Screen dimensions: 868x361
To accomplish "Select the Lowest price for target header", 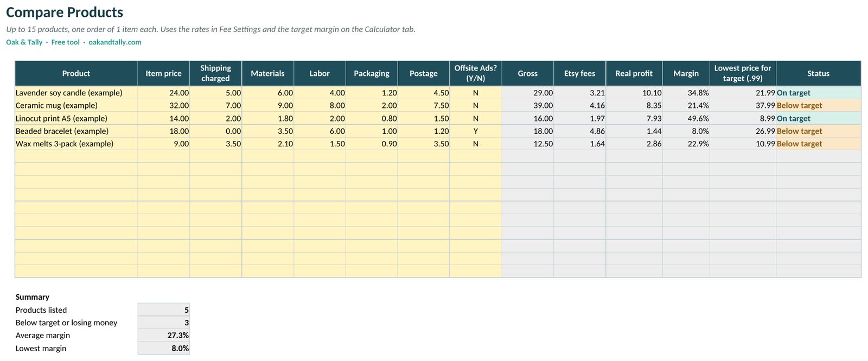I will pyautogui.click(x=743, y=73).
